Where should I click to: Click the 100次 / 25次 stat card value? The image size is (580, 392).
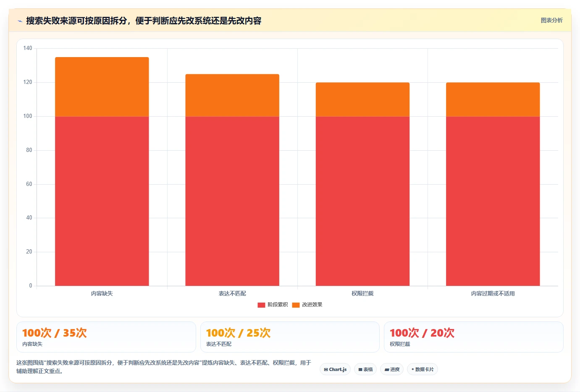click(238, 333)
